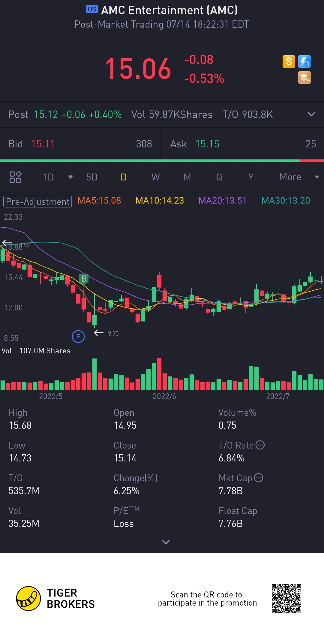Tap the Mkt Cap value 7.78B
Viewport: 324px width, 644px height.
point(231,491)
